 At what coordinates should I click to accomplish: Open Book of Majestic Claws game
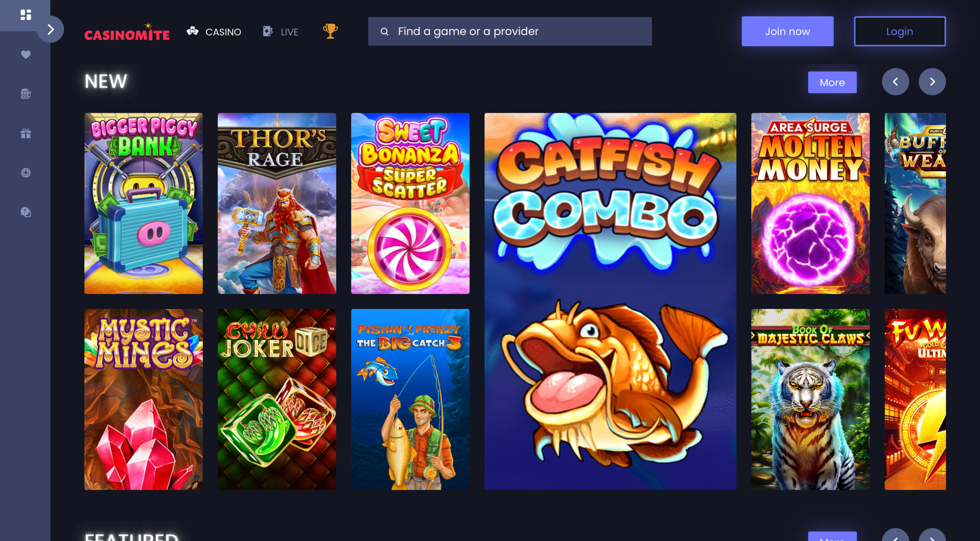810,399
